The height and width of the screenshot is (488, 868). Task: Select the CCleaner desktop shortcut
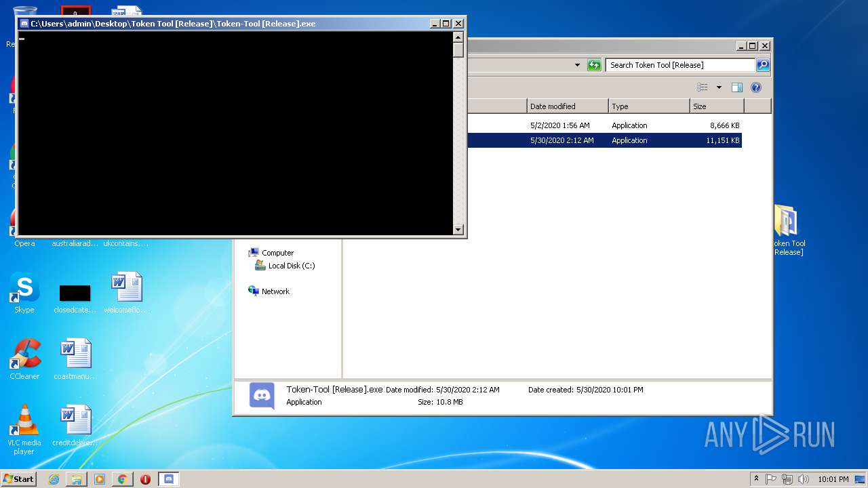(24, 359)
